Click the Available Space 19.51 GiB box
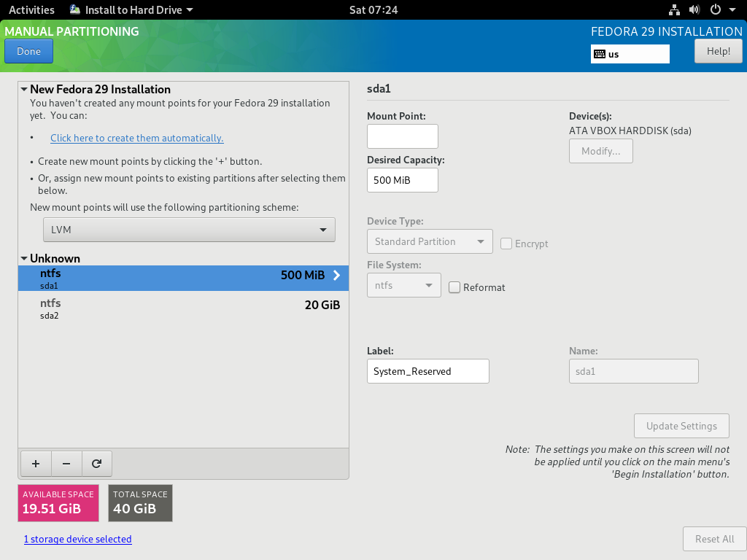 [x=58, y=503]
